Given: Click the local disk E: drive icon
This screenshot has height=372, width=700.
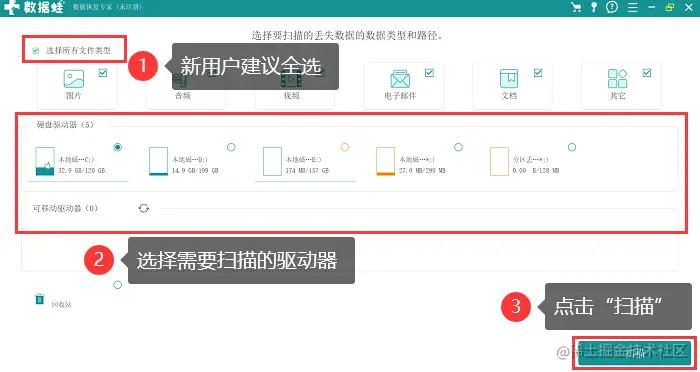Looking at the screenshot, I should click(x=272, y=161).
